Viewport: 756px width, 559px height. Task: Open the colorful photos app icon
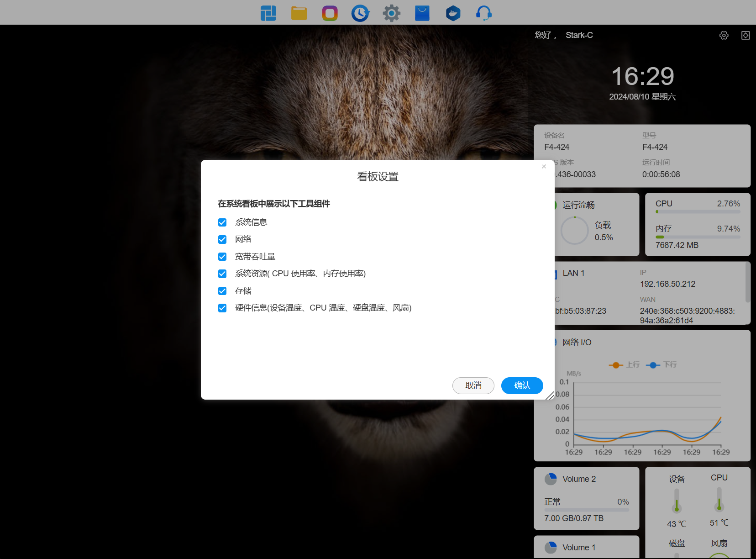point(330,13)
